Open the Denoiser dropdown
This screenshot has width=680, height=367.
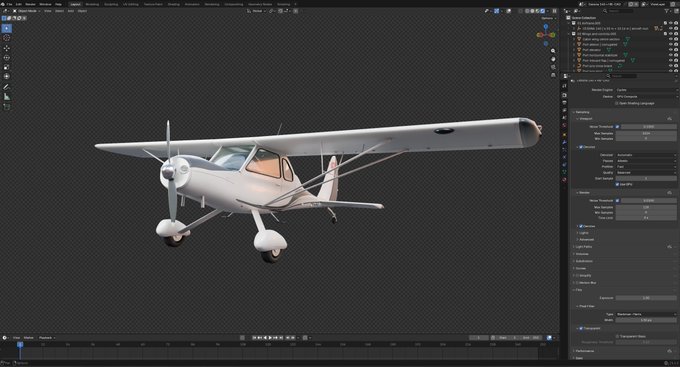coord(646,155)
